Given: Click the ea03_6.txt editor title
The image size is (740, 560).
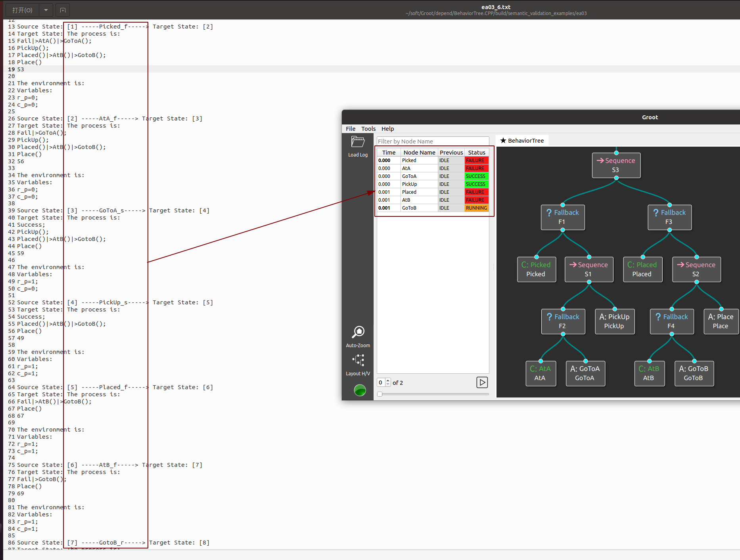Looking at the screenshot, I should coord(496,7).
